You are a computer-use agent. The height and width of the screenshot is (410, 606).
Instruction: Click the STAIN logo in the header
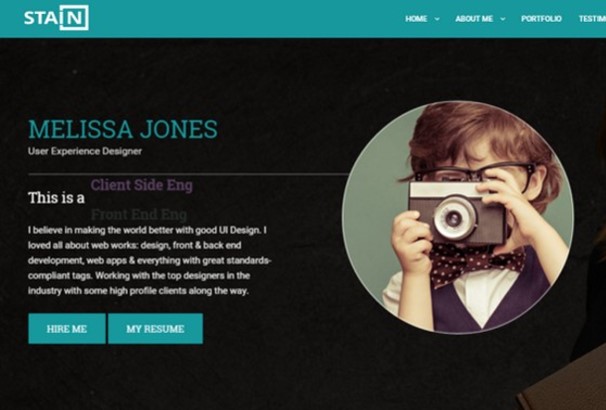pyautogui.click(x=56, y=18)
